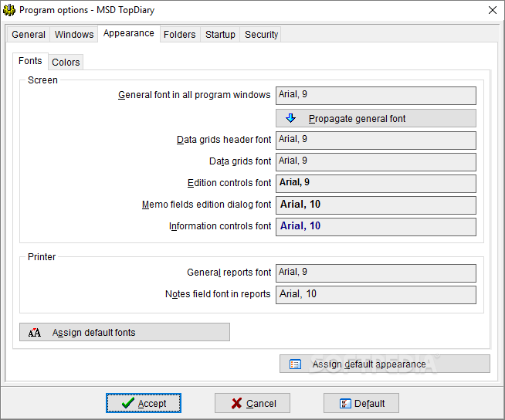Click the red X icon on Cancel

point(236,403)
